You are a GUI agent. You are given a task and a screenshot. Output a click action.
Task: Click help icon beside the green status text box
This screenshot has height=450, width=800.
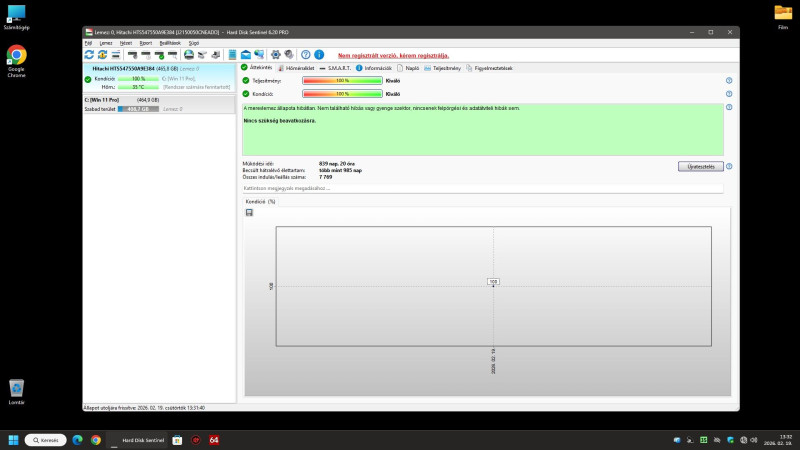729,107
